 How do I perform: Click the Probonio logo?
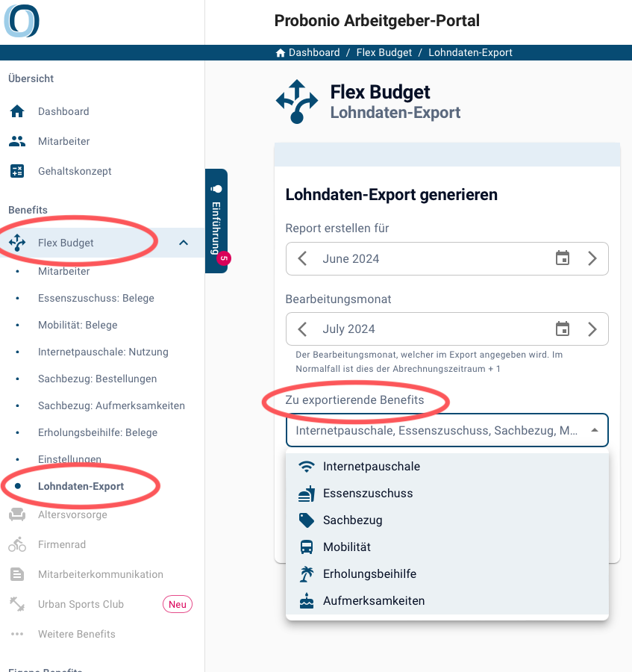[x=22, y=21]
